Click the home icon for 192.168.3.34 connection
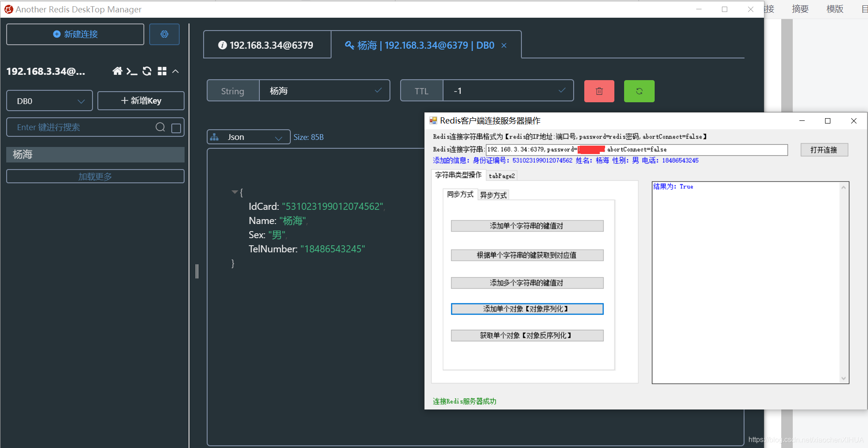 click(117, 71)
